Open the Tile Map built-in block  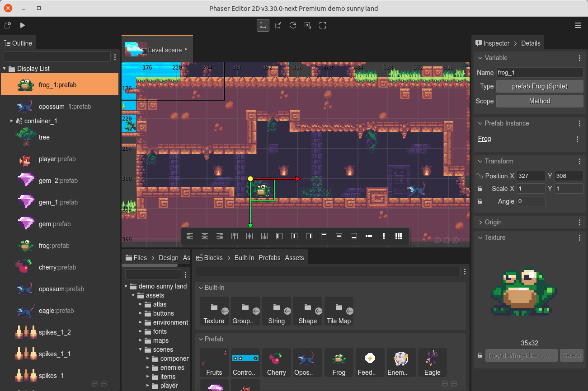[339, 311]
